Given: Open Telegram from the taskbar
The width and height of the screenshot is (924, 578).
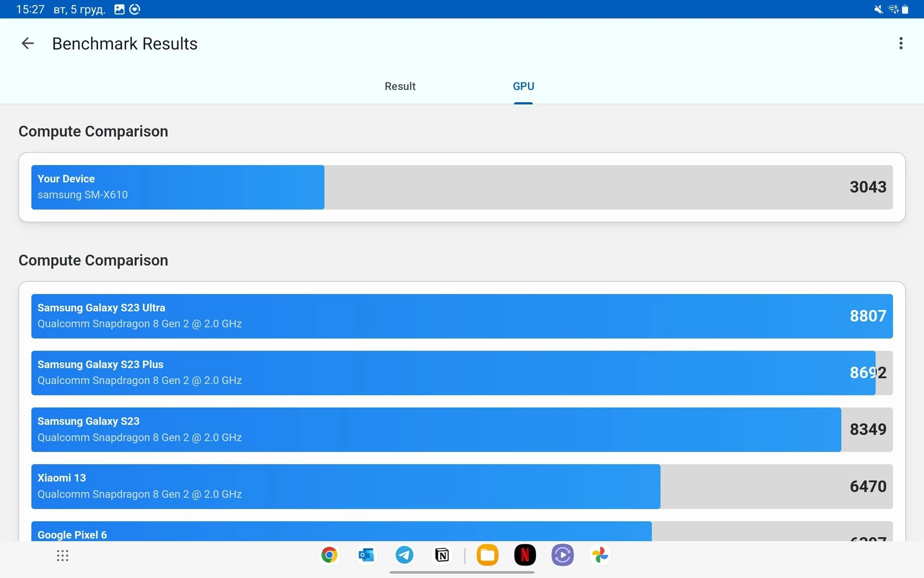Looking at the screenshot, I should pyautogui.click(x=404, y=555).
